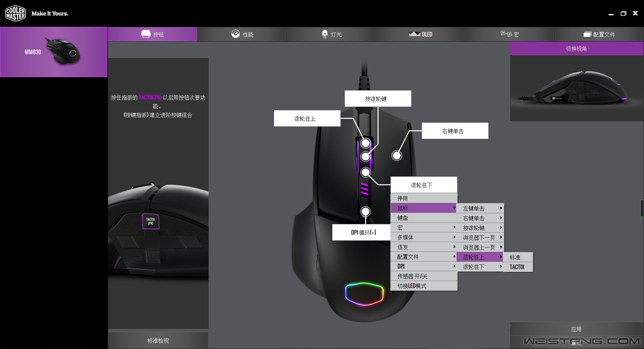Select 右键单击 in mouse submenu
Image resolution: width=644 pixels, height=349 pixels.
(480, 218)
